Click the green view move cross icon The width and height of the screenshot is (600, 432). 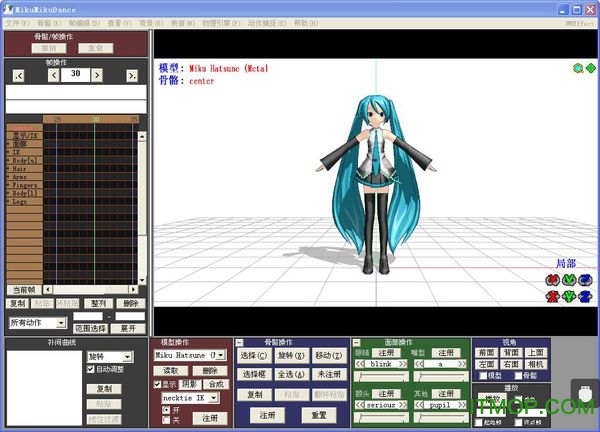(591, 68)
